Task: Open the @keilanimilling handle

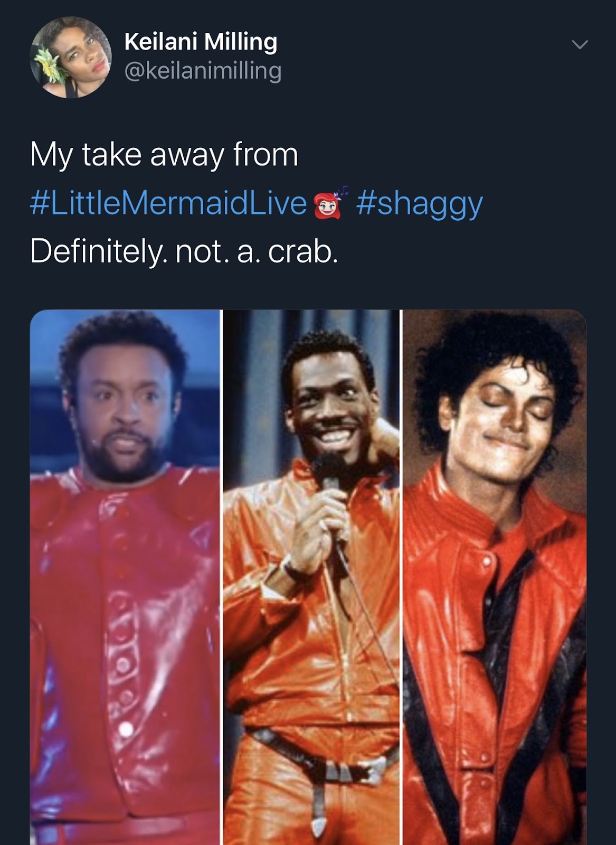Action: click(x=203, y=71)
